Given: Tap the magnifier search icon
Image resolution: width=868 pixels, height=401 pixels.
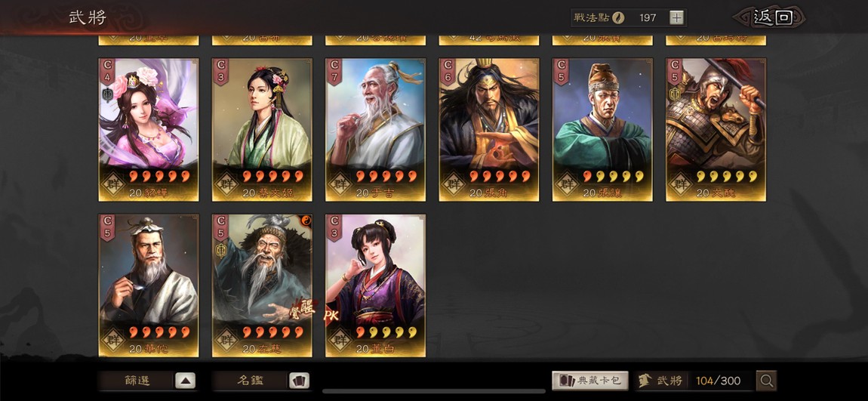Looking at the screenshot, I should click(x=767, y=381).
